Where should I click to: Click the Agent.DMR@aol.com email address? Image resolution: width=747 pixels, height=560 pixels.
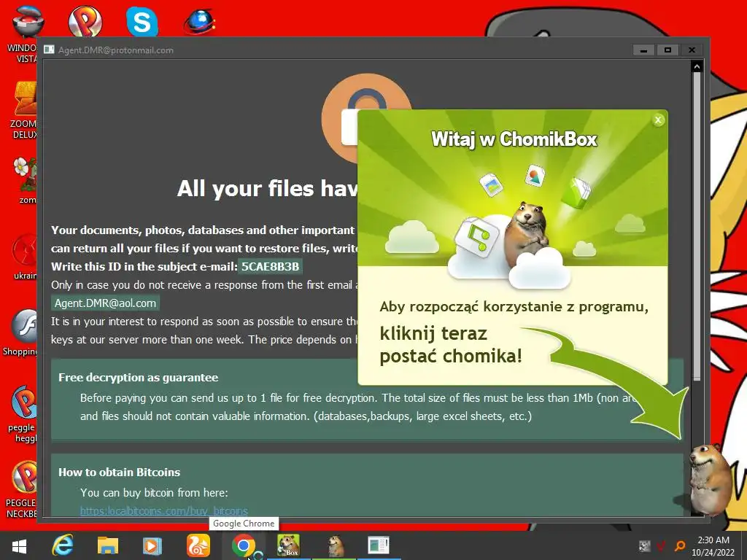pyautogui.click(x=105, y=303)
